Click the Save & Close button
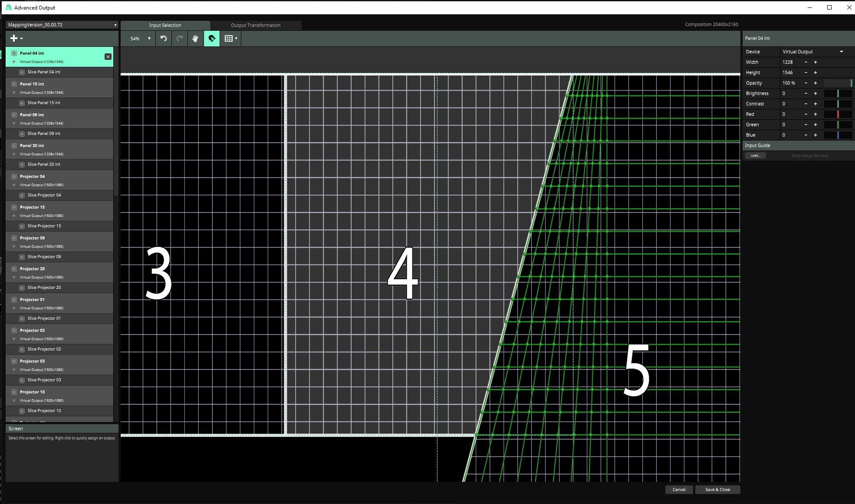Image resolution: width=855 pixels, height=504 pixels. click(717, 490)
